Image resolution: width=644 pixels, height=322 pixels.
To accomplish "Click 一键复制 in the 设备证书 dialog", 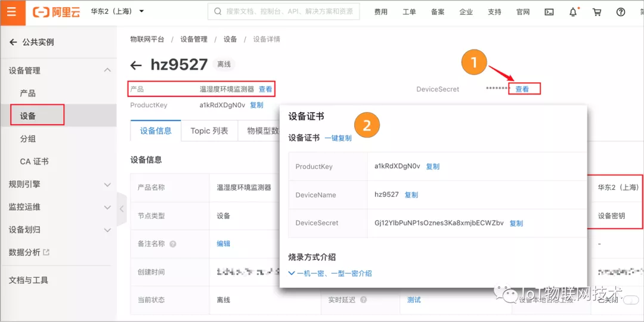I will (338, 138).
